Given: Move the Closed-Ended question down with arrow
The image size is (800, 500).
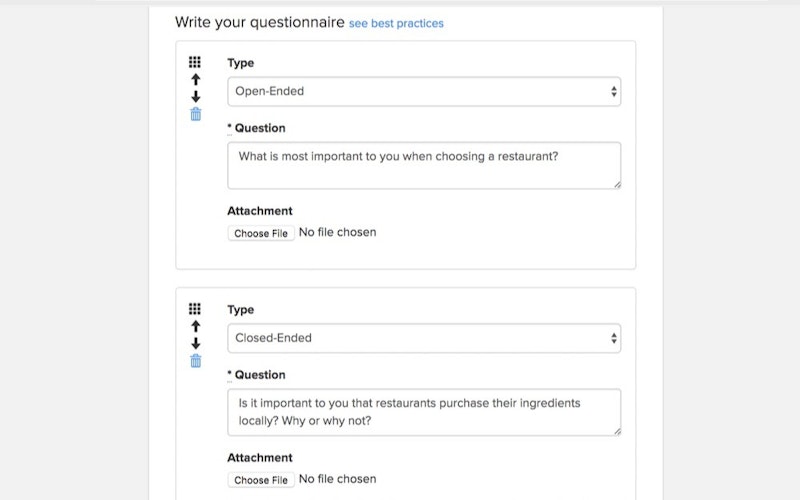Looking at the screenshot, I should pos(195,344).
